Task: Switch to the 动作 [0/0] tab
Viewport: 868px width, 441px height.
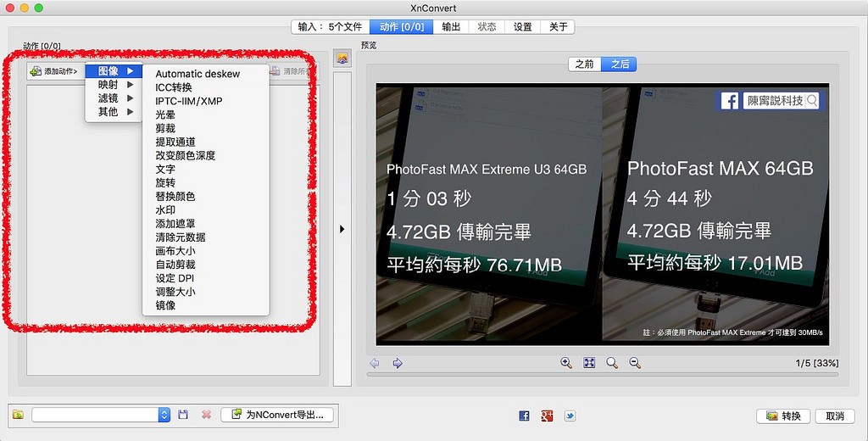Action: 402,26
